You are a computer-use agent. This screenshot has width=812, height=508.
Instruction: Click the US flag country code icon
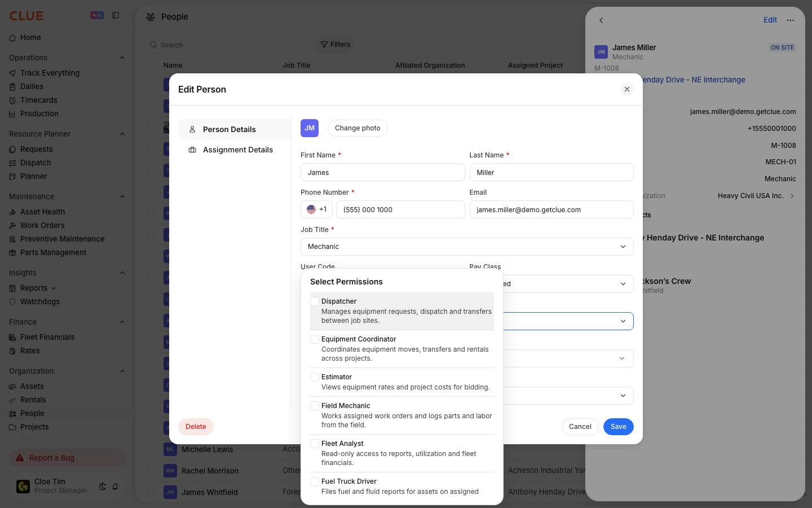(x=311, y=209)
